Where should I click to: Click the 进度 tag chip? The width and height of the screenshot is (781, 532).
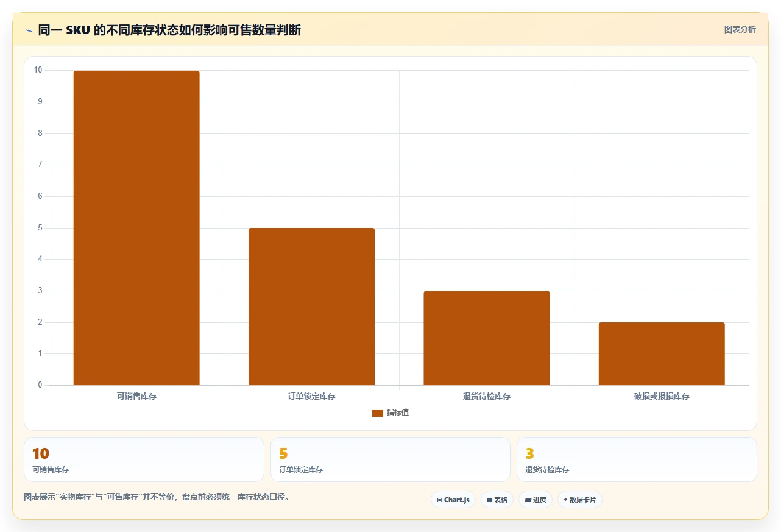tap(535, 500)
